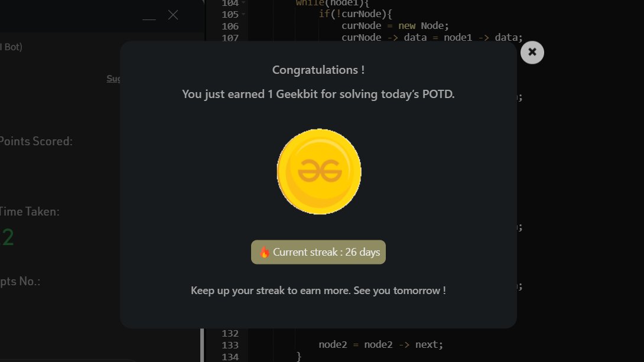Click line number 132 in code editor

pos(230,333)
